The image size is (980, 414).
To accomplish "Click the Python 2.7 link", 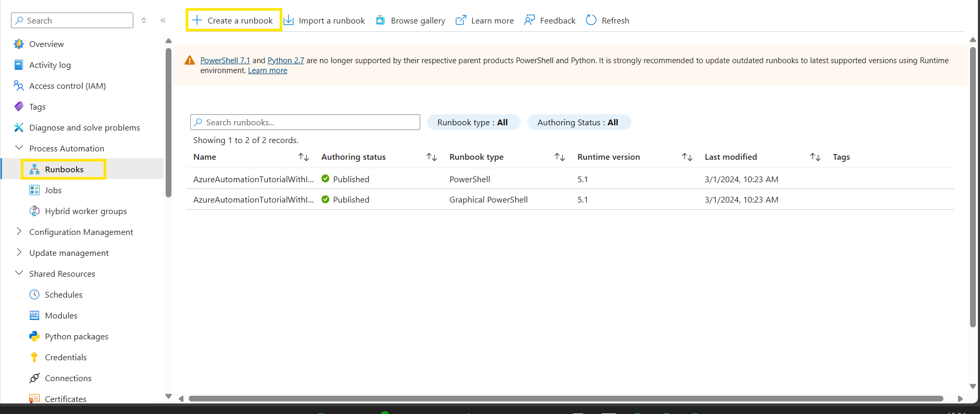I will 286,61.
